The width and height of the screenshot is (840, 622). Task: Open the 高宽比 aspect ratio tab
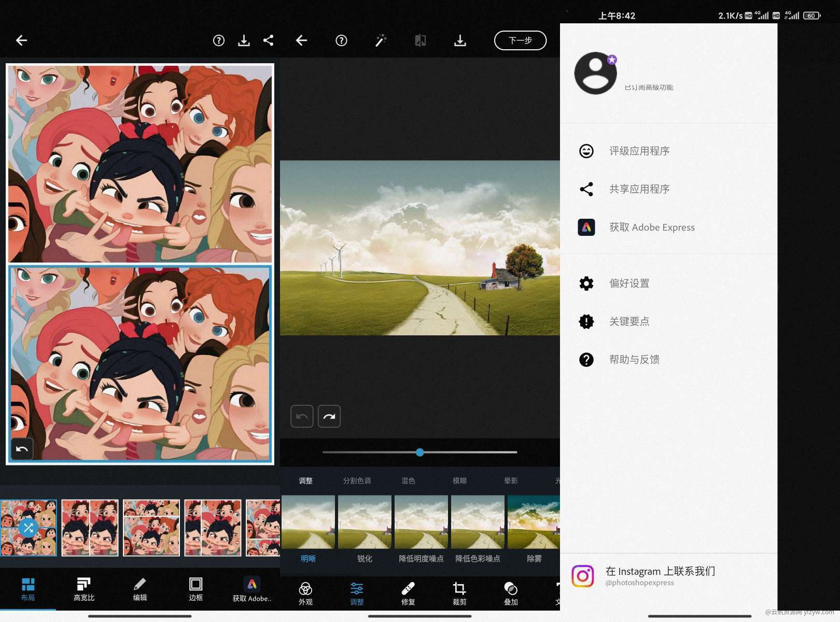click(84, 589)
